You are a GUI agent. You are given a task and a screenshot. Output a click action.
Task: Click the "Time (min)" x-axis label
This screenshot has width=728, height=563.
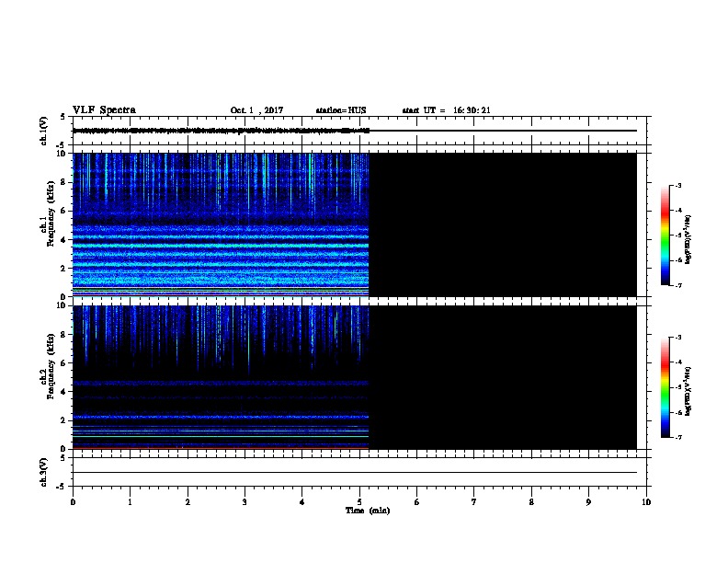pos(368,511)
